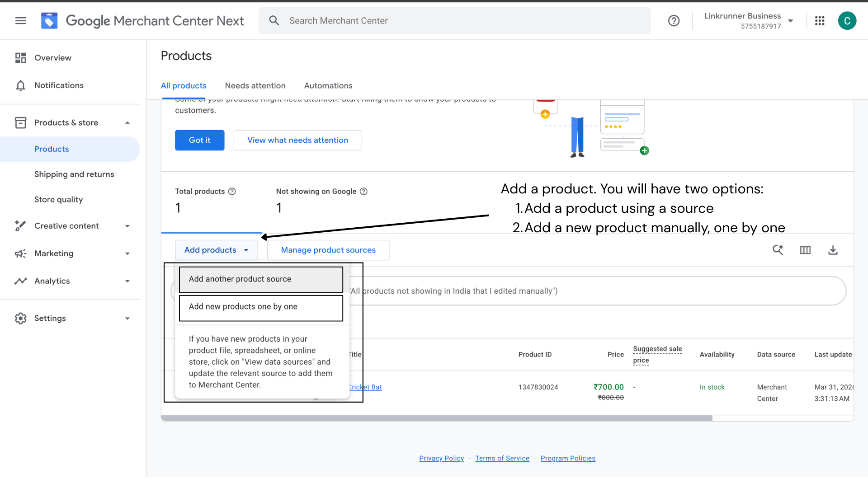The height and width of the screenshot is (488, 868).
Task: Switch to the Needs attention tab
Action: (x=255, y=85)
